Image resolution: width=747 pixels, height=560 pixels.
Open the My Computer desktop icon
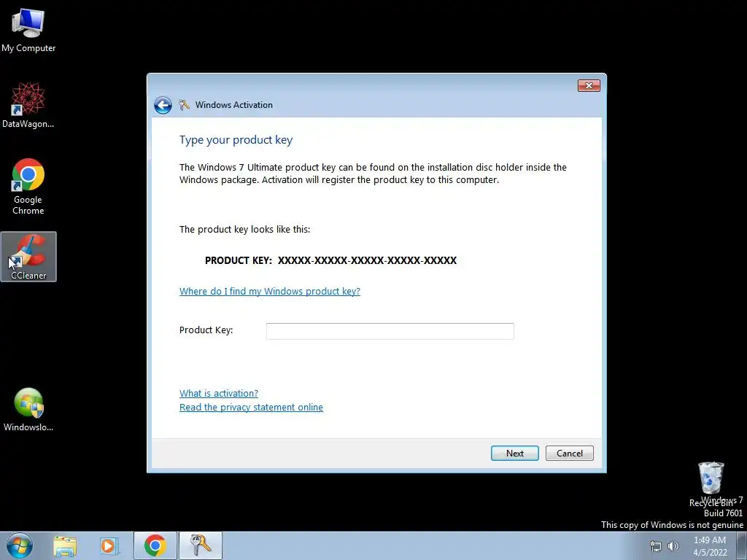tap(28, 29)
